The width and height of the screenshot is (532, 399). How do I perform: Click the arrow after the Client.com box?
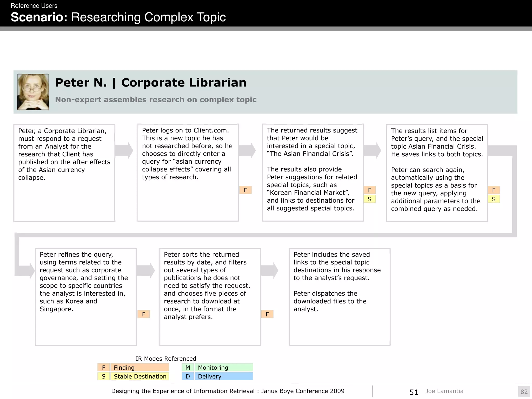[x=247, y=150]
